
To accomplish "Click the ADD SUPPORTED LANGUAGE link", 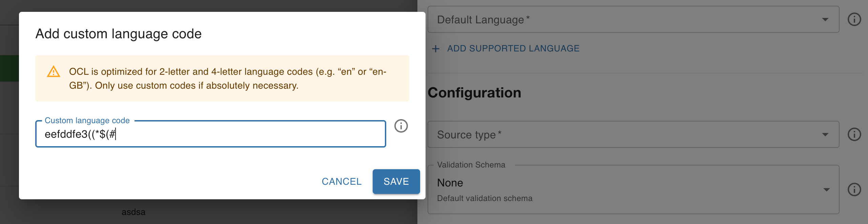I will coord(513,48).
